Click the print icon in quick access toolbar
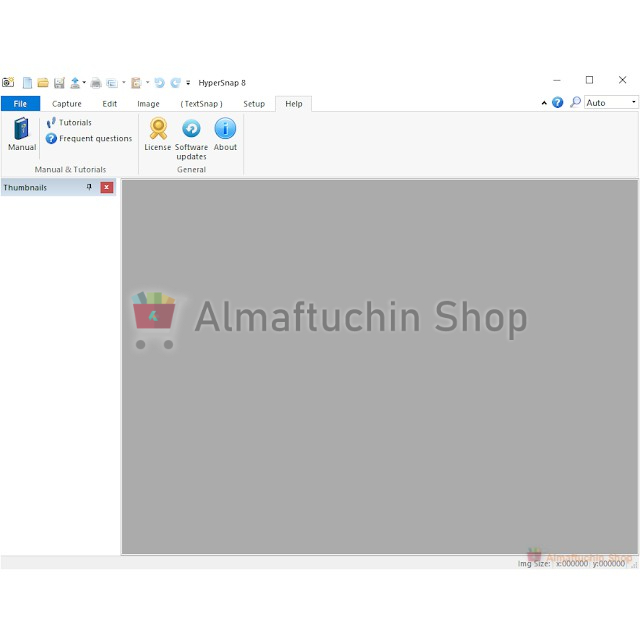This screenshot has height=640, width=640. point(96,83)
